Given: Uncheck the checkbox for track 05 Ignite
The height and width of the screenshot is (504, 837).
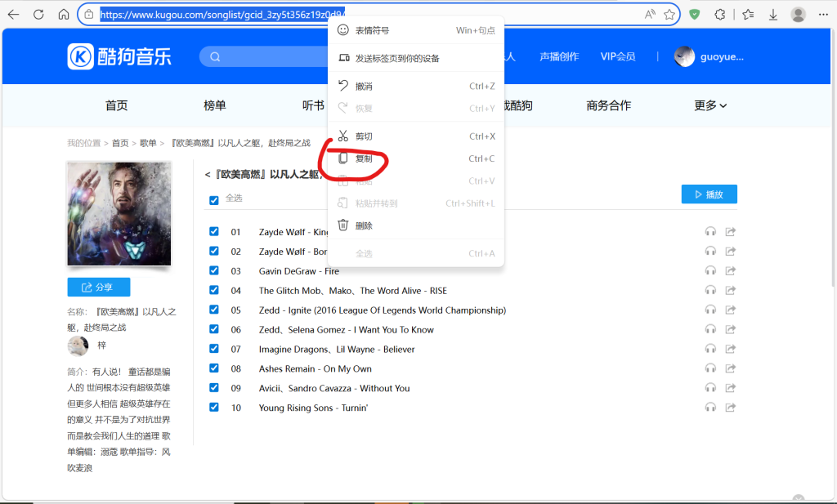Looking at the screenshot, I should pos(214,310).
